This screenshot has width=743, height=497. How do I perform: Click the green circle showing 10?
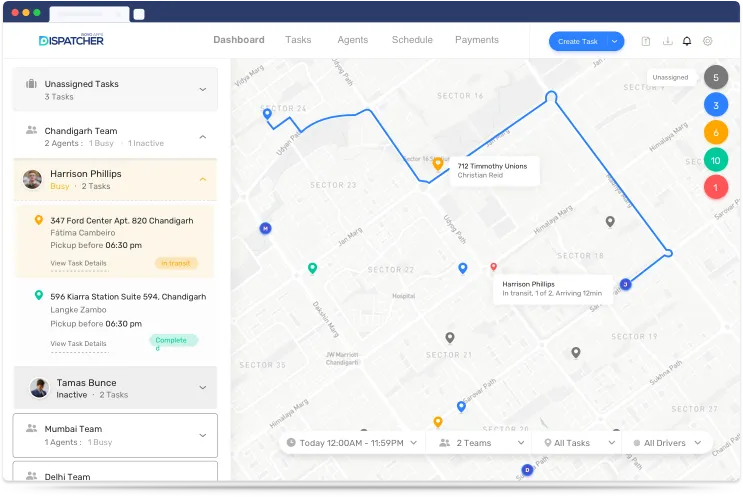(x=715, y=159)
